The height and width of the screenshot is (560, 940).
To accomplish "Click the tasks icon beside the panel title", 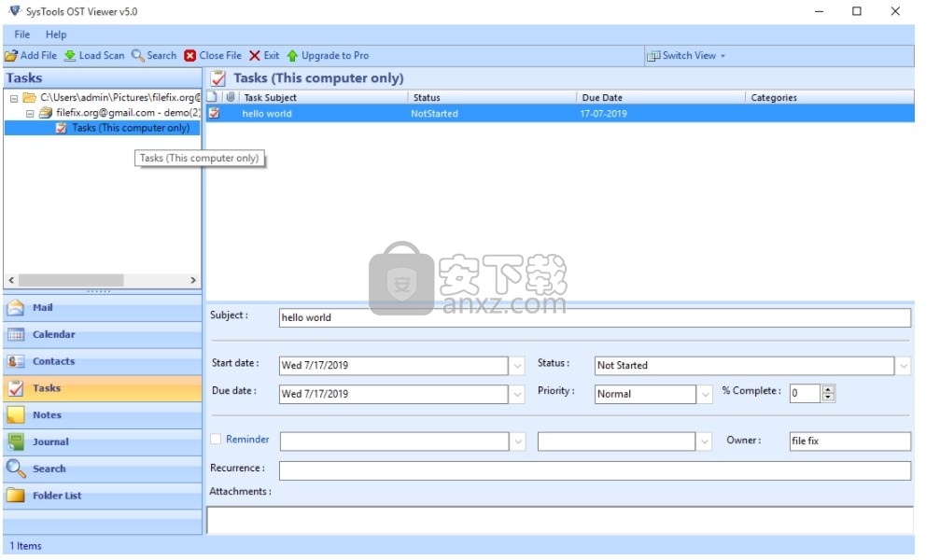I will pos(218,78).
